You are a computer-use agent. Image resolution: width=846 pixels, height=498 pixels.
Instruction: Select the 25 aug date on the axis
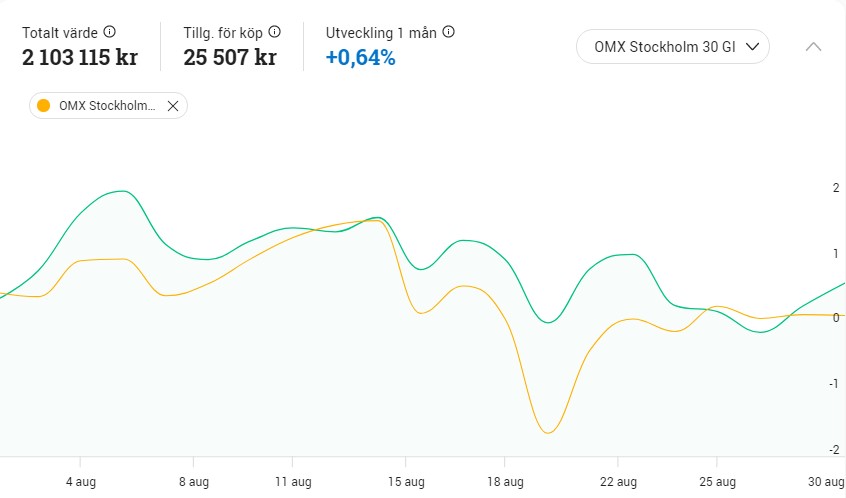[x=718, y=481]
